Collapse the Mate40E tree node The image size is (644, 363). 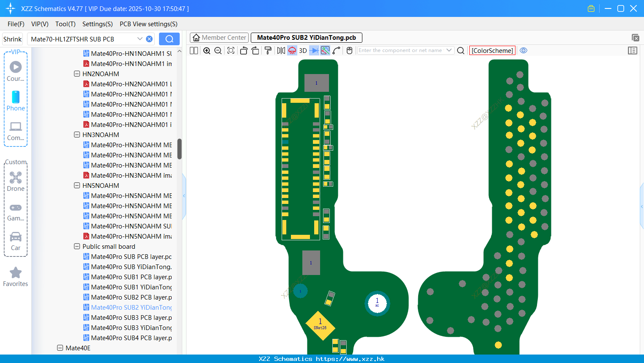60,348
